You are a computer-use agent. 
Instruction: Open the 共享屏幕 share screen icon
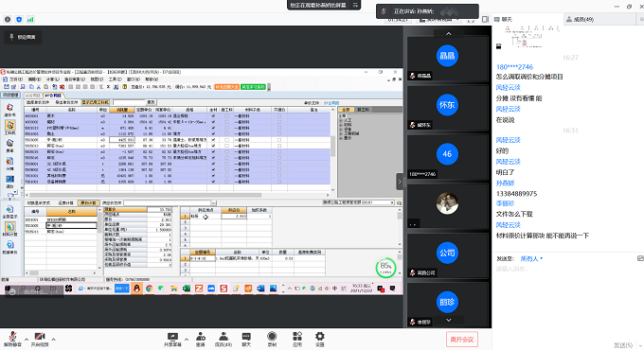click(x=172, y=340)
